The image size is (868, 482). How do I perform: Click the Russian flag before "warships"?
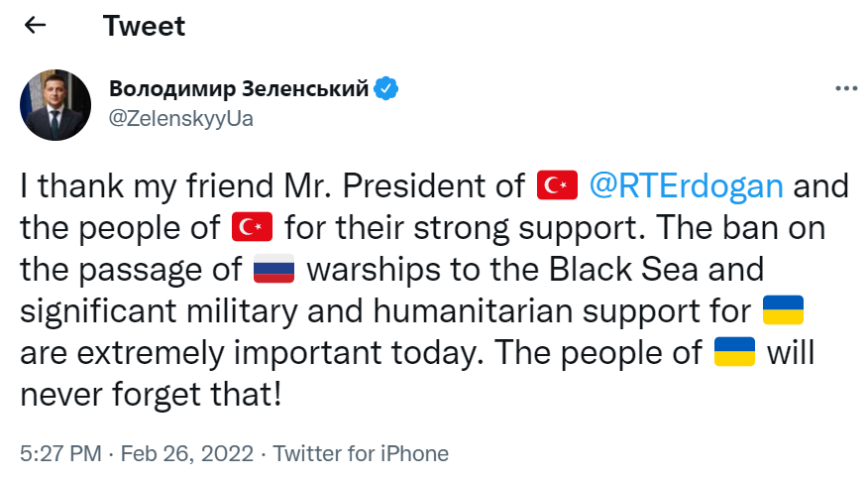[275, 269]
